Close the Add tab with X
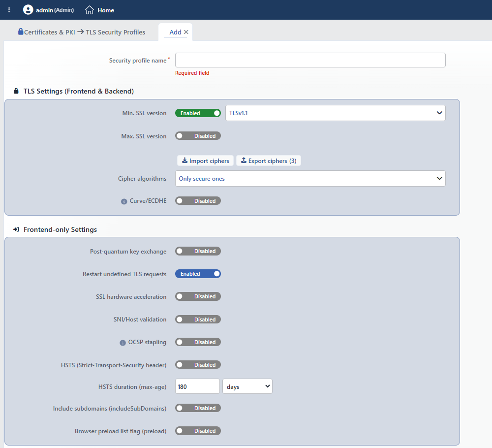 pyautogui.click(x=186, y=32)
